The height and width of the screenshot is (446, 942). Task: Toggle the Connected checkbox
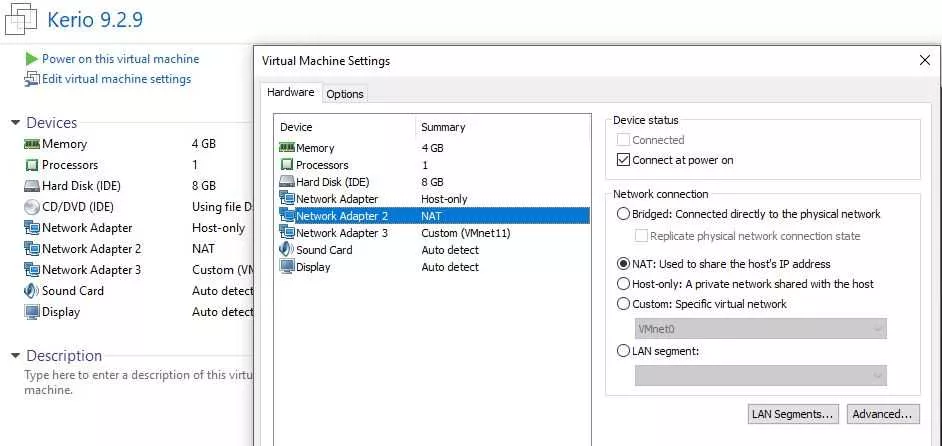pyautogui.click(x=623, y=140)
